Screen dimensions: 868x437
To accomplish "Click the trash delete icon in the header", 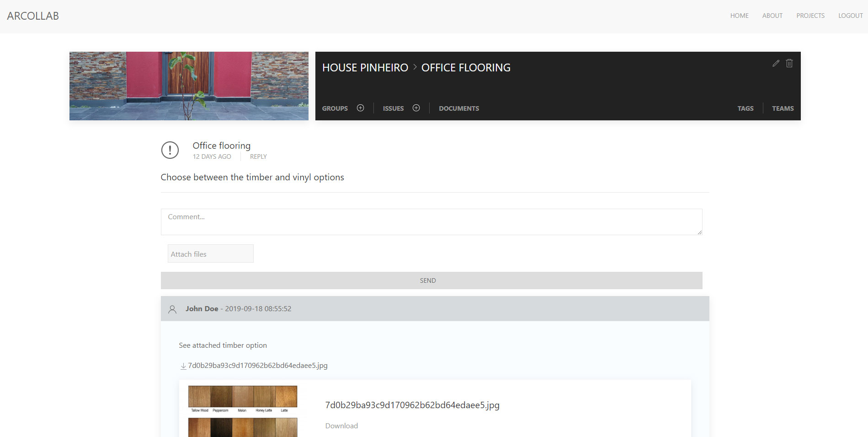I will point(789,63).
